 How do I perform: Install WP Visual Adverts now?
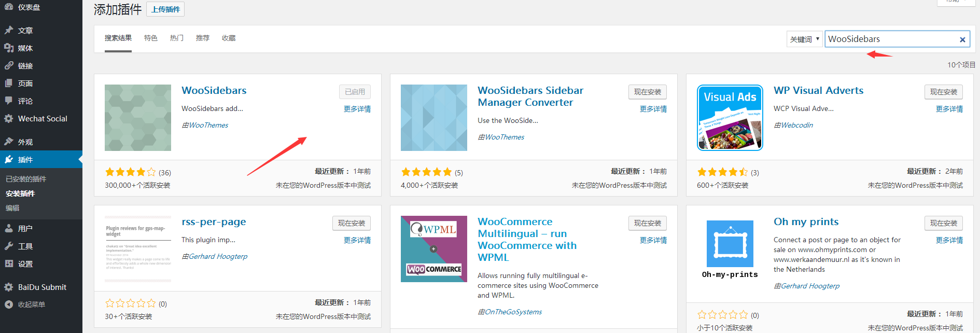point(944,92)
